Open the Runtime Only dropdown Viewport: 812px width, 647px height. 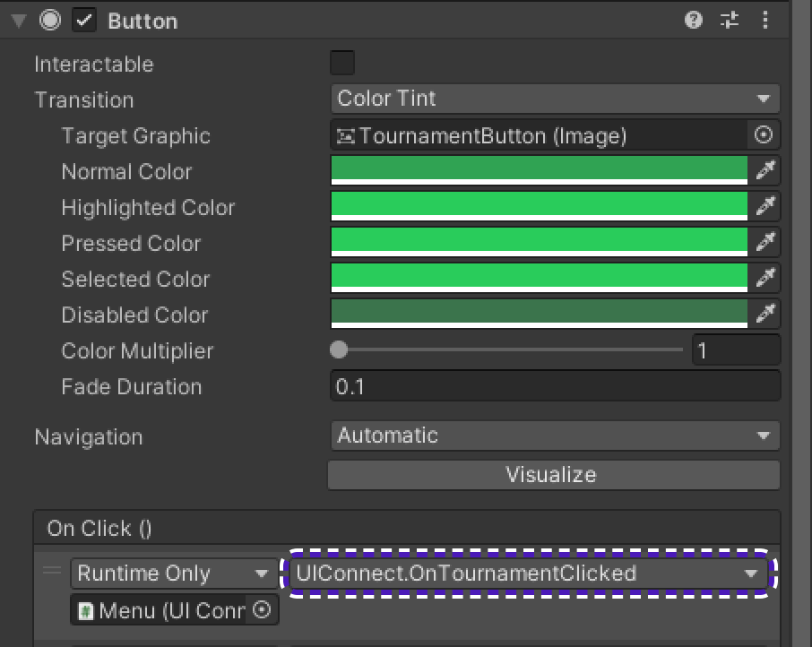click(x=174, y=574)
